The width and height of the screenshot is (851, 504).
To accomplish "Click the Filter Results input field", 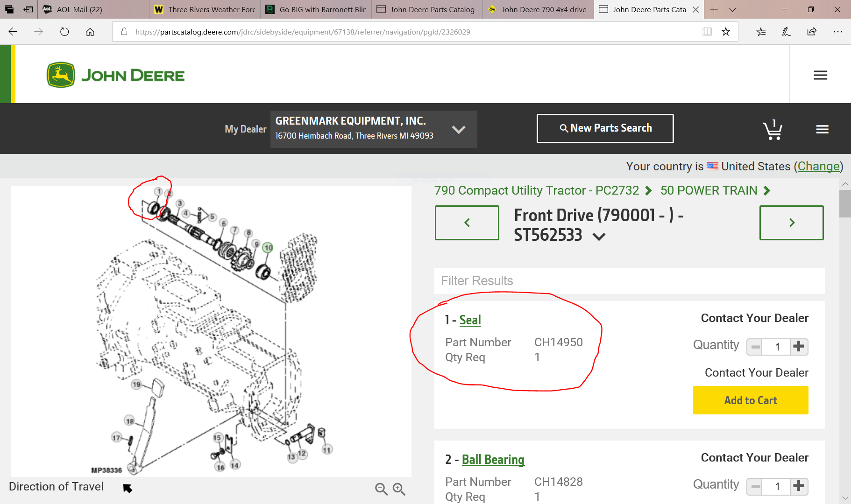I will pyautogui.click(x=629, y=280).
